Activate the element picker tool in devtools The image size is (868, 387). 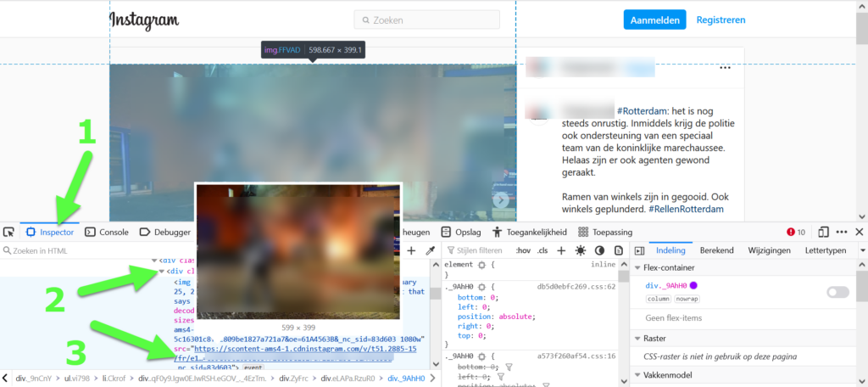tap(8, 232)
